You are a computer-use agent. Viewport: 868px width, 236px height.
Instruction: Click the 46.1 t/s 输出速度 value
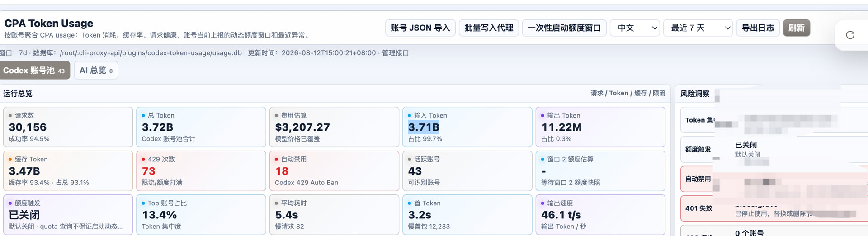561,215
